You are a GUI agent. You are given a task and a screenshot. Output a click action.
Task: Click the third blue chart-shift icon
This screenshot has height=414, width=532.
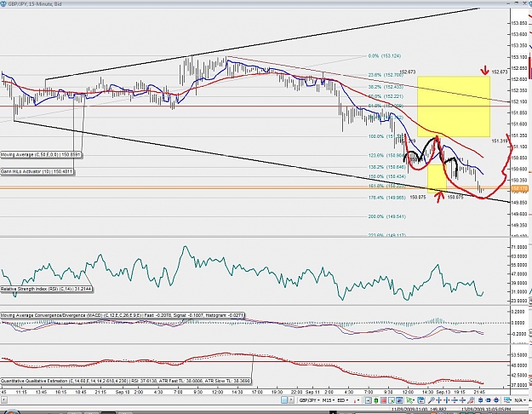496,400
